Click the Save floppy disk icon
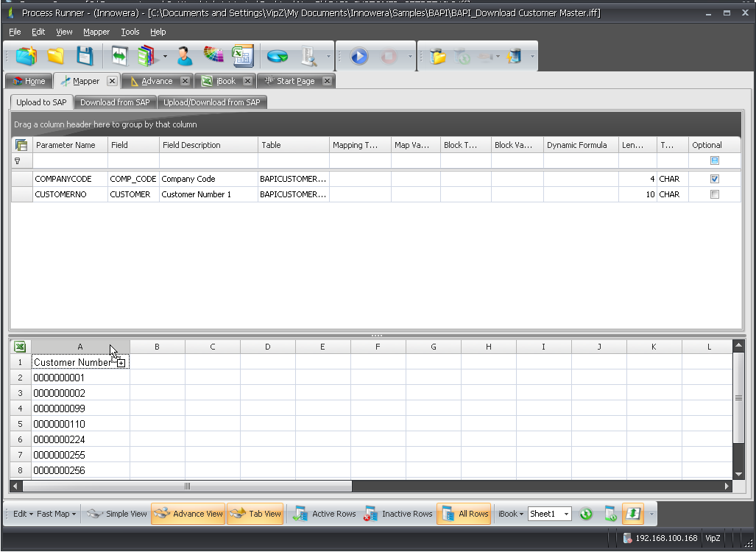The height and width of the screenshot is (552, 756). [85, 56]
